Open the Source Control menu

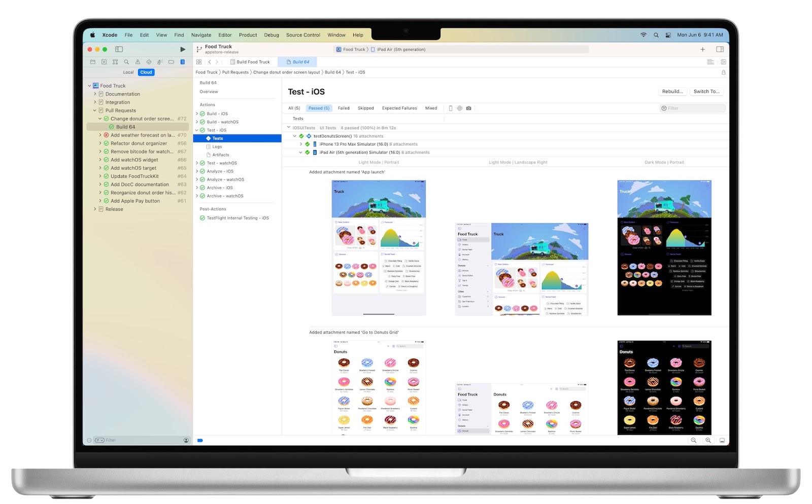pos(303,35)
